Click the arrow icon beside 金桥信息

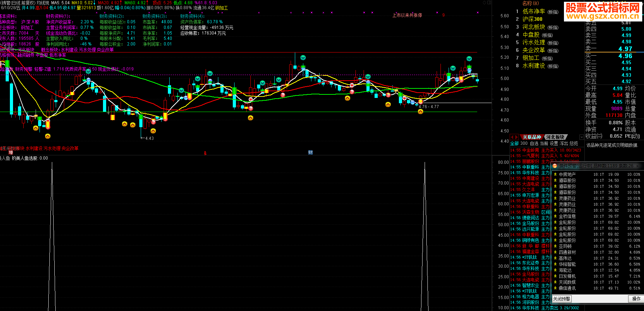(x=555, y=216)
